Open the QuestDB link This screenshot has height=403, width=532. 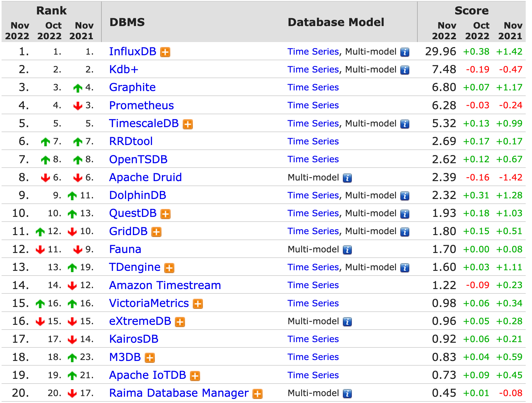click(x=133, y=213)
